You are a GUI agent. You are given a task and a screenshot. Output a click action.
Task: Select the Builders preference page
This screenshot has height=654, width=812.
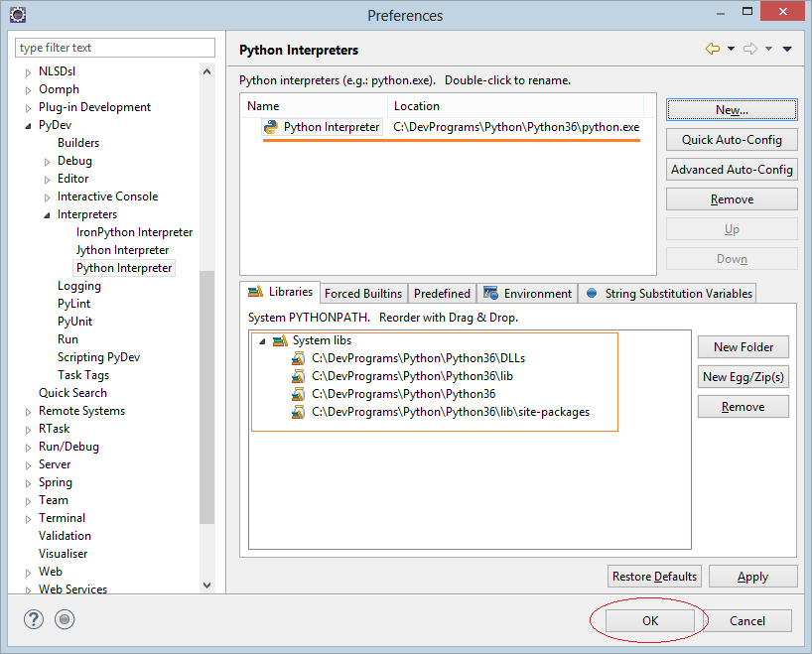coord(78,143)
